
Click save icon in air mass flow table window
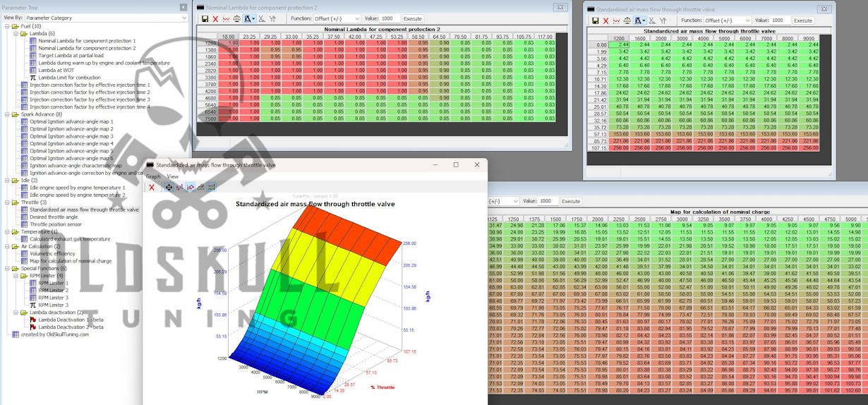pos(595,20)
